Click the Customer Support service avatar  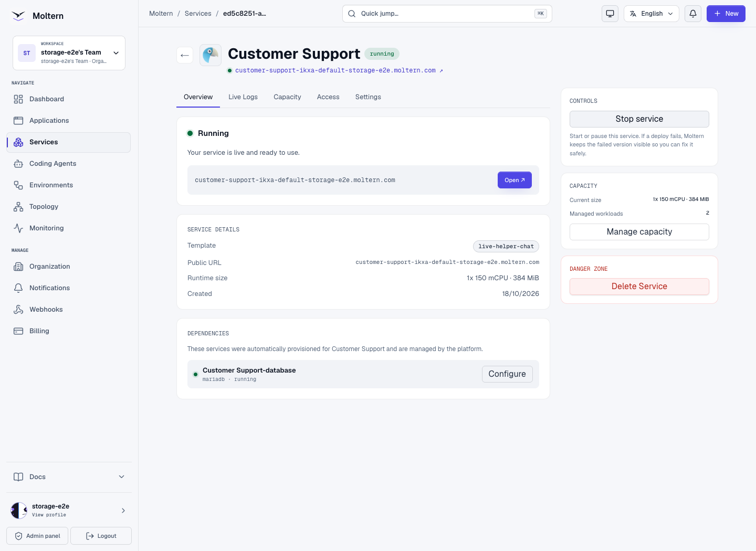(x=211, y=55)
